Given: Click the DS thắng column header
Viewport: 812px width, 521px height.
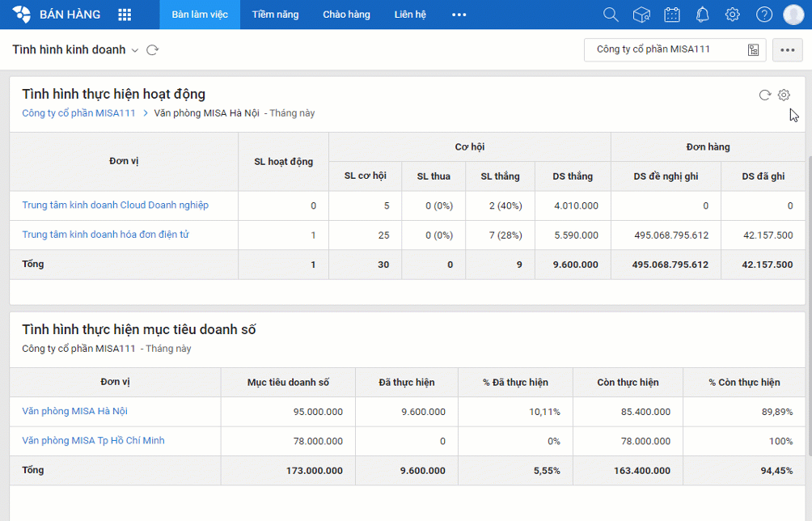Looking at the screenshot, I should 573,176.
